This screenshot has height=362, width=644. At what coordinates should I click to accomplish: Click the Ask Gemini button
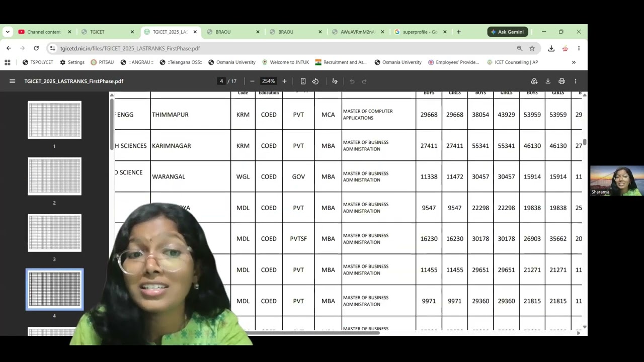(508, 32)
